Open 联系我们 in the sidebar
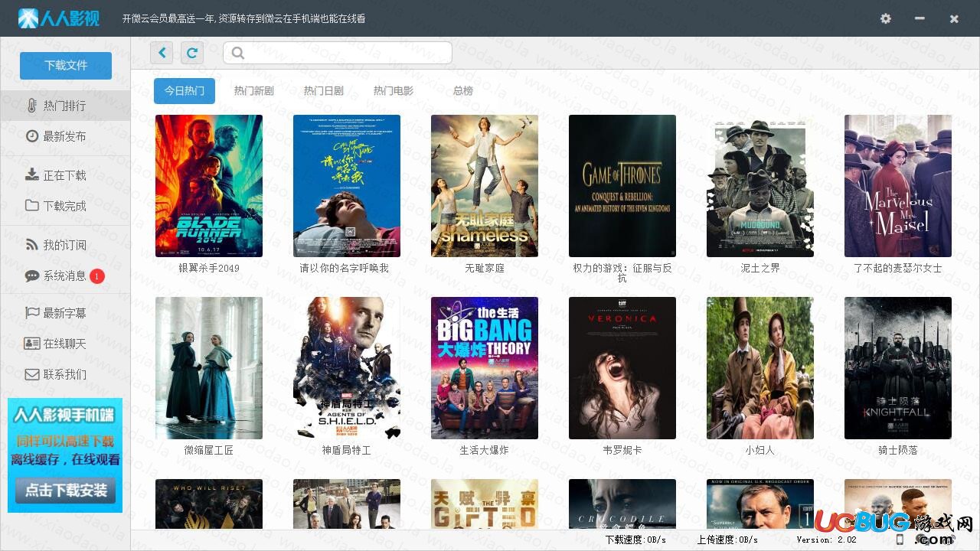This screenshot has height=551, width=980. pyautogui.click(x=65, y=374)
